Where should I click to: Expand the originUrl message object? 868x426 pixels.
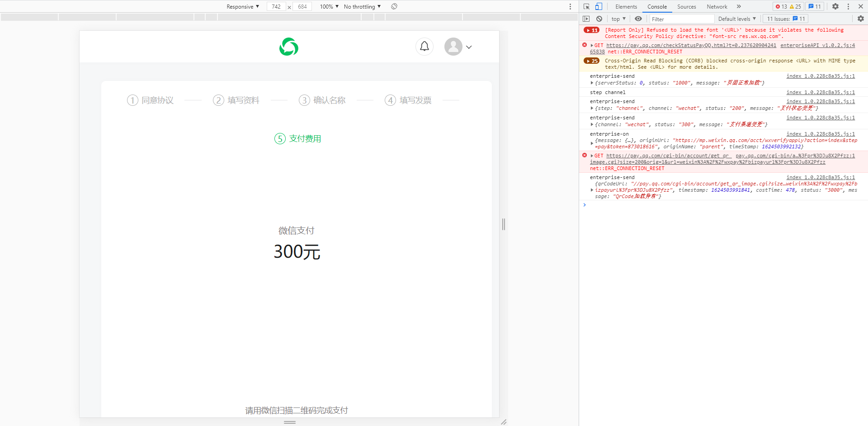tap(592, 143)
